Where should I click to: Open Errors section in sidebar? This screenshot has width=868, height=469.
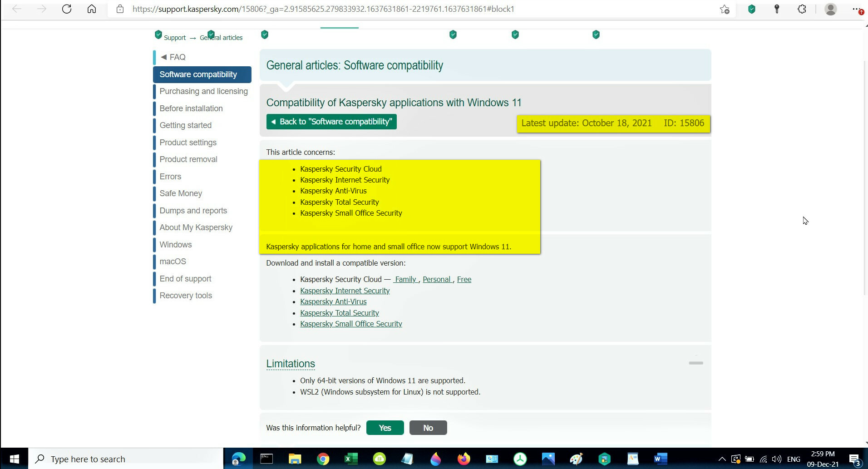pyautogui.click(x=170, y=177)
